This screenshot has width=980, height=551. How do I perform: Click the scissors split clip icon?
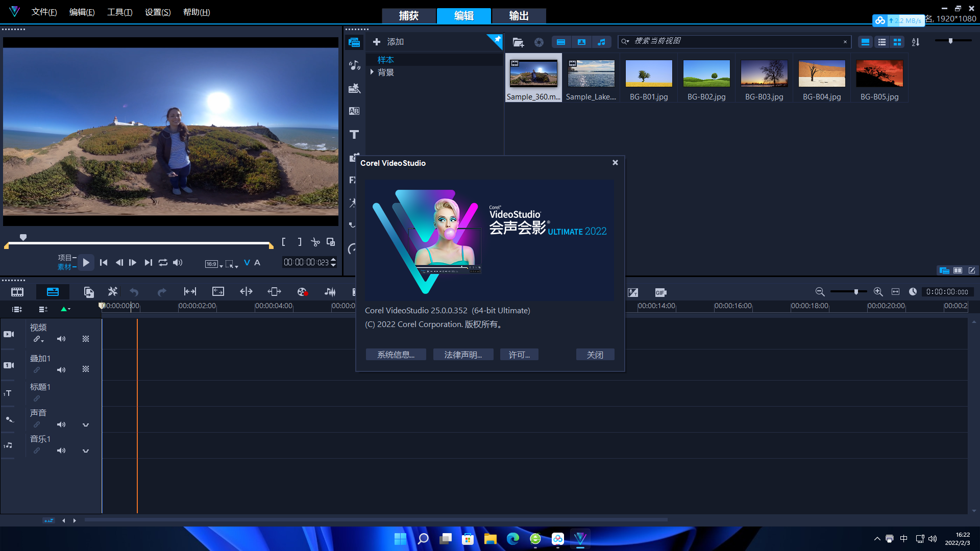pyautogui.click(x=315, y=242)
